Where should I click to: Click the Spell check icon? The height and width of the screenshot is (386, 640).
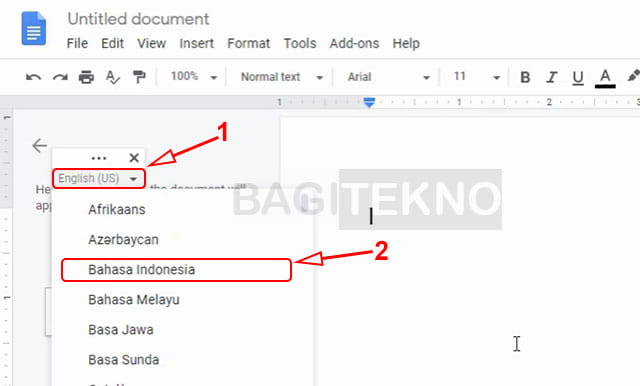click(112, 77)
